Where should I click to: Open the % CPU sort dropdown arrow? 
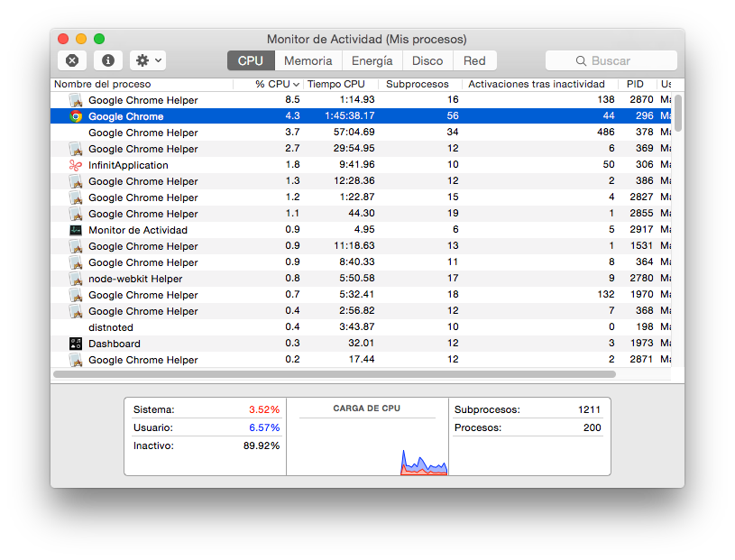click(x=296, y=84)
